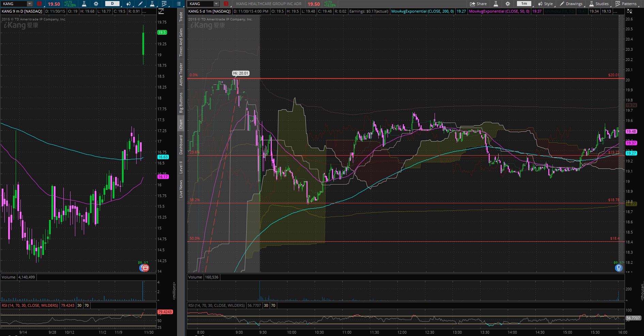Click the KANG symbol field on left chart

14,4
